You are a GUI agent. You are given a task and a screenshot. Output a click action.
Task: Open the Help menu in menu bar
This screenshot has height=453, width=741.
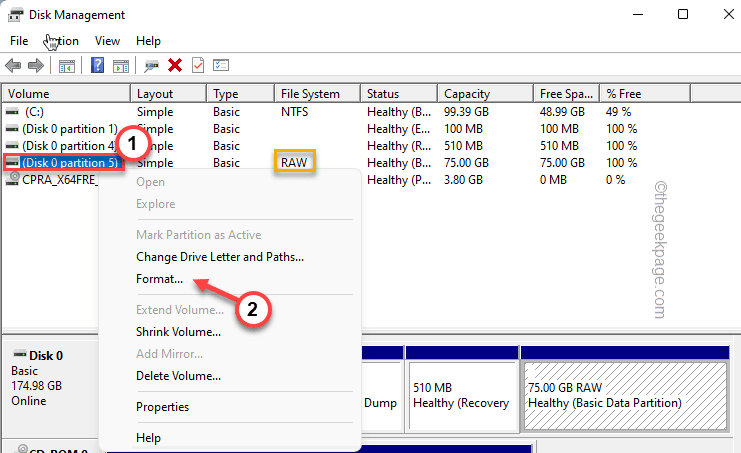coord(148,41)
